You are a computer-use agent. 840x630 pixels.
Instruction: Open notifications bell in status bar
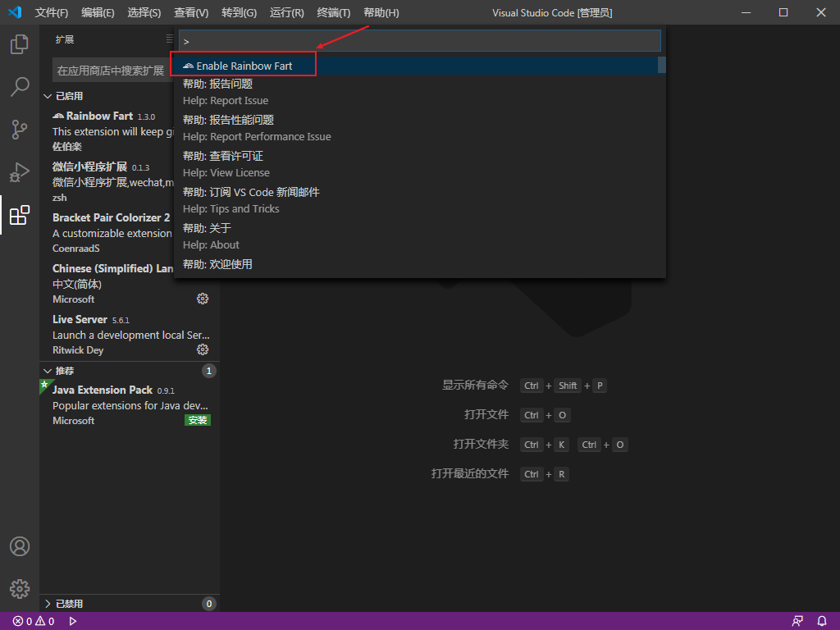coord(822,622)
